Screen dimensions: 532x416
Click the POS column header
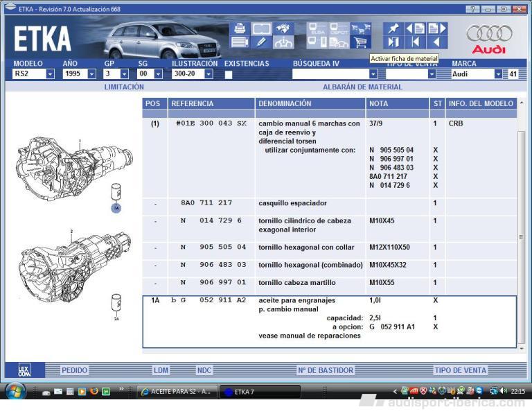pyautogui.click(x=154, y=103)
